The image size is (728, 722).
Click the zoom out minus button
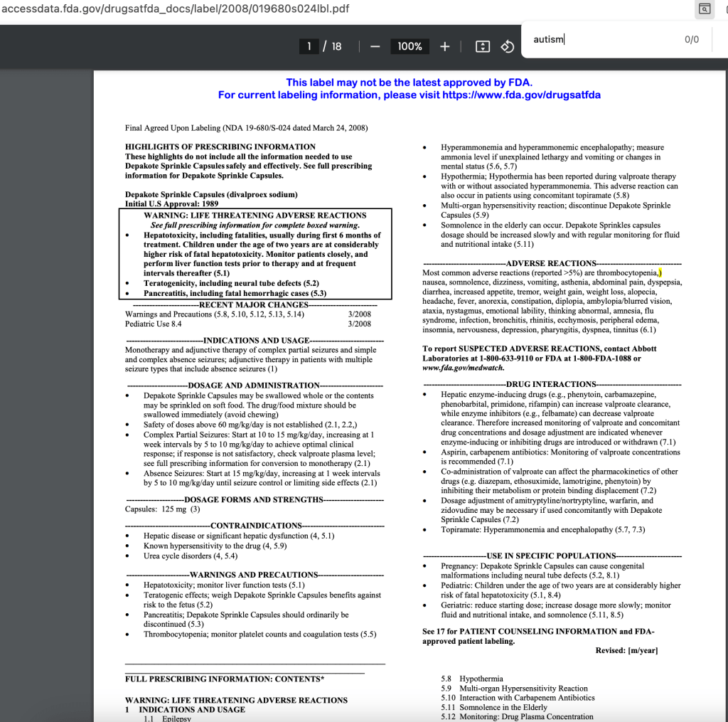pyautogui.click(x=375, y=46)
